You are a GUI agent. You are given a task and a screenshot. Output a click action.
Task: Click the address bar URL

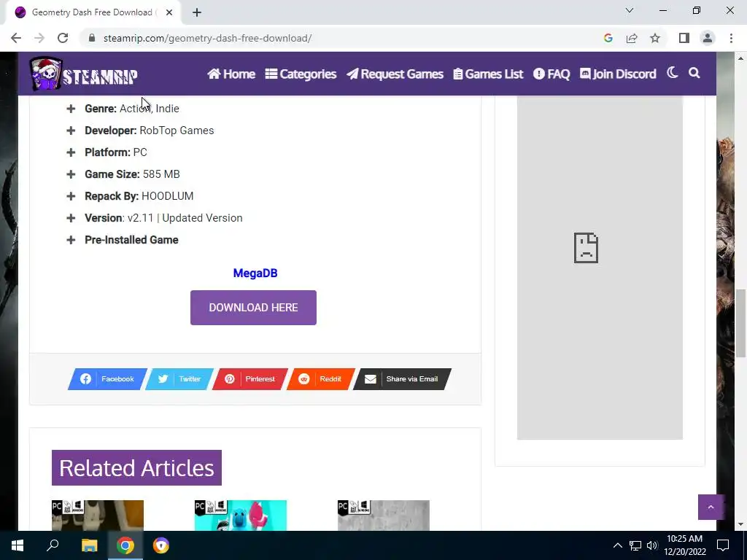tap(207, 38)
